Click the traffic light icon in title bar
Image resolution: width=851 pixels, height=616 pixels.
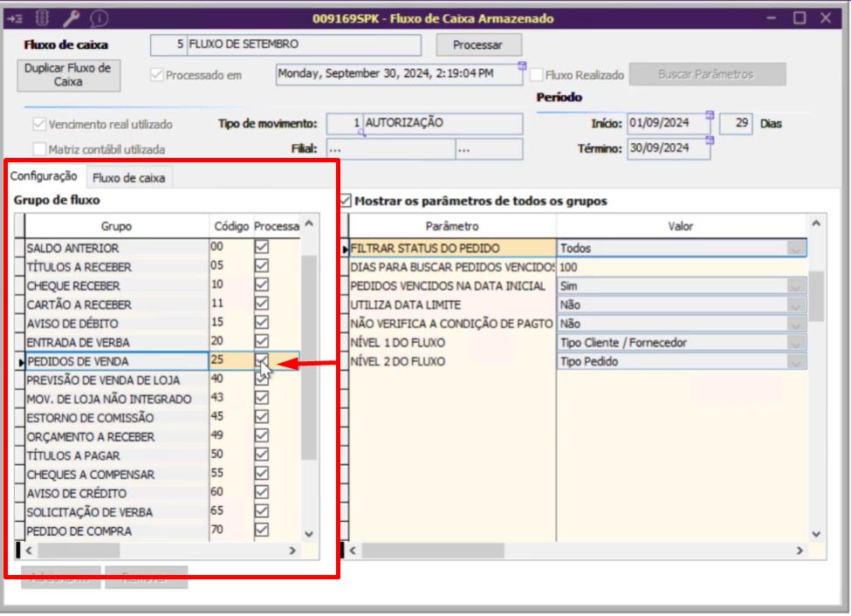pyautogui.click(x=43, y=17)
